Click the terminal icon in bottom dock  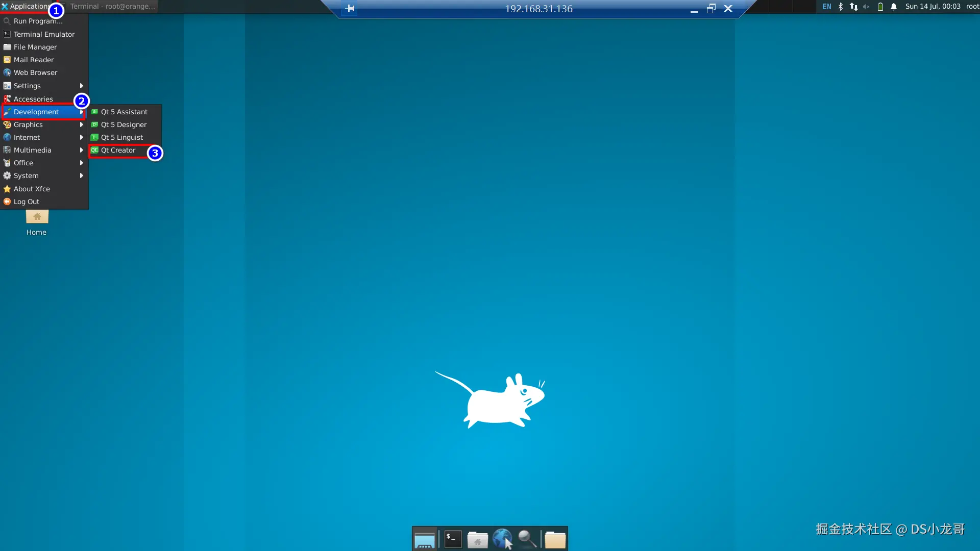(453, 539)
